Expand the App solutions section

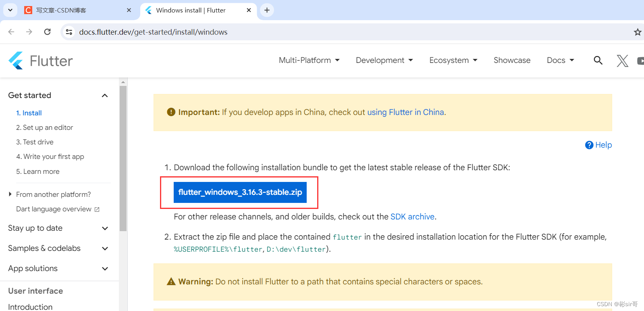coord(59,268)
